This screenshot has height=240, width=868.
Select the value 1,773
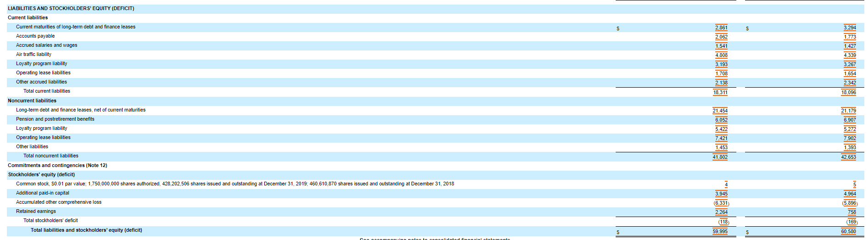pyautogui.click(x=850, y=37)
